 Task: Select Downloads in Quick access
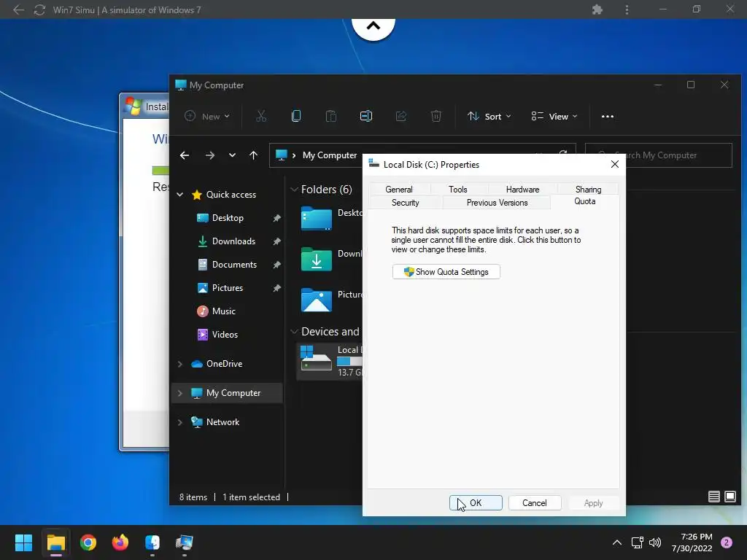(x=233, y=241)
